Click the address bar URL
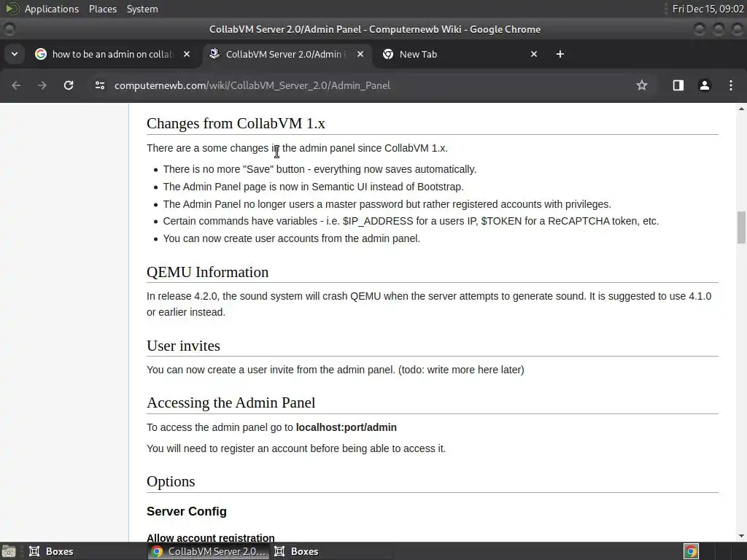Viewport: 747px width, 560px height. 252,85
